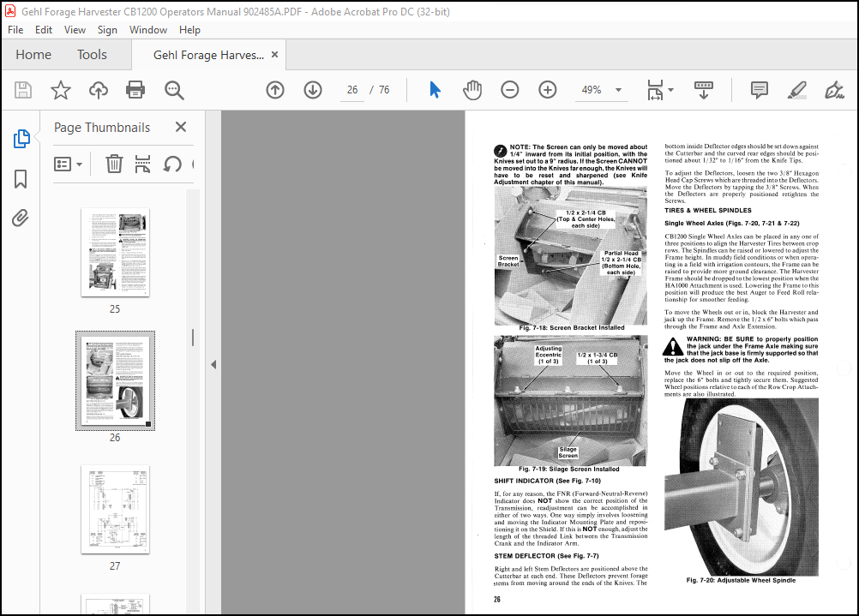Close the Page Thumbnails panel
This screenshot has height=616, width=859.
tap(181, 127)
